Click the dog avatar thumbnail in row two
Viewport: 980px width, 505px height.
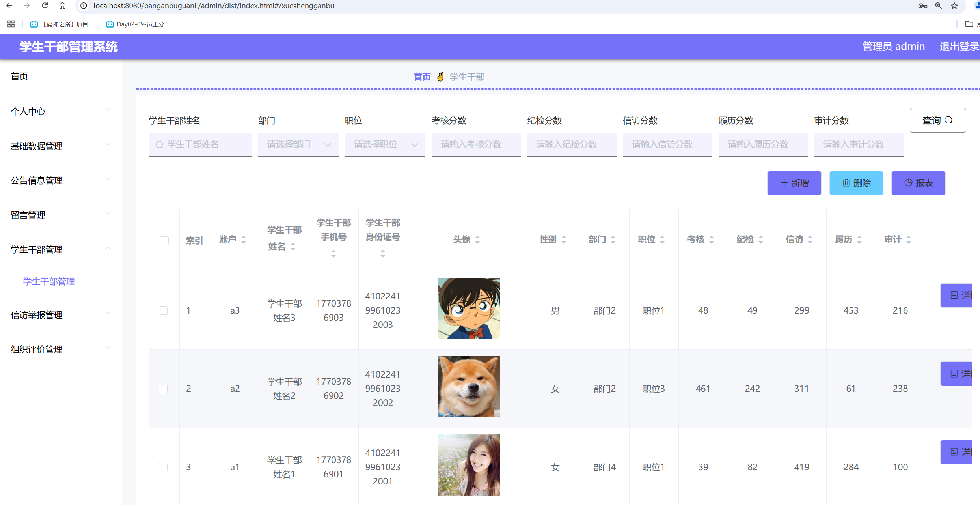click(x=469, y=387)
